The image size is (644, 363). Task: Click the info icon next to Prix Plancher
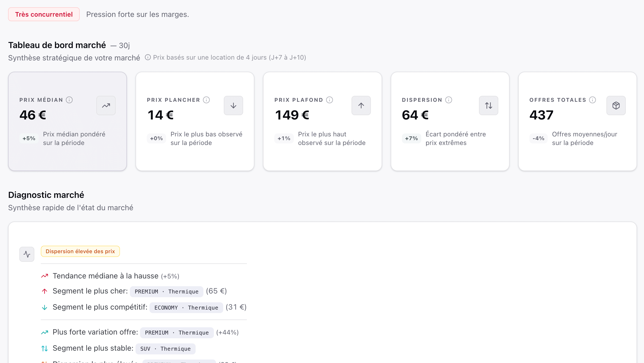tap(206, 100)
